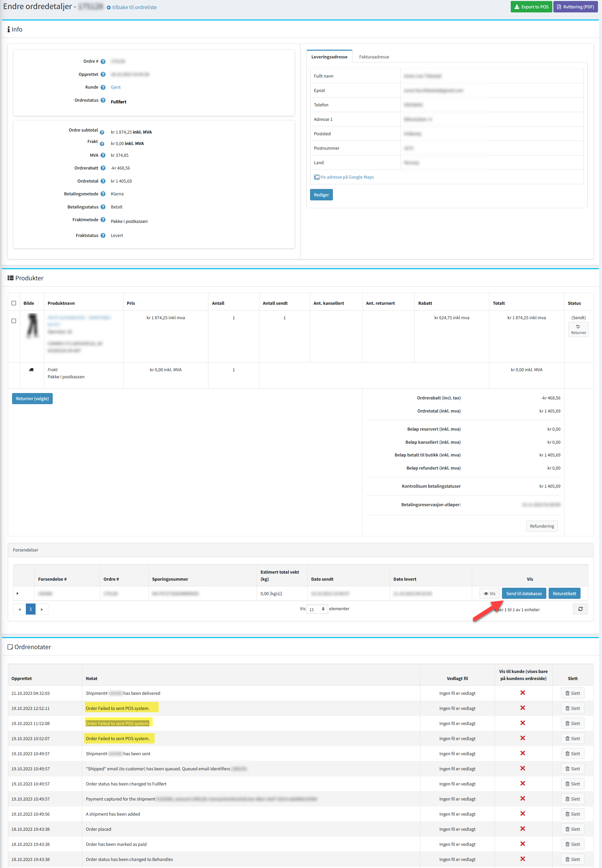
Task: Click help icon beside Ordrestatus label
Action: (103, 100)
